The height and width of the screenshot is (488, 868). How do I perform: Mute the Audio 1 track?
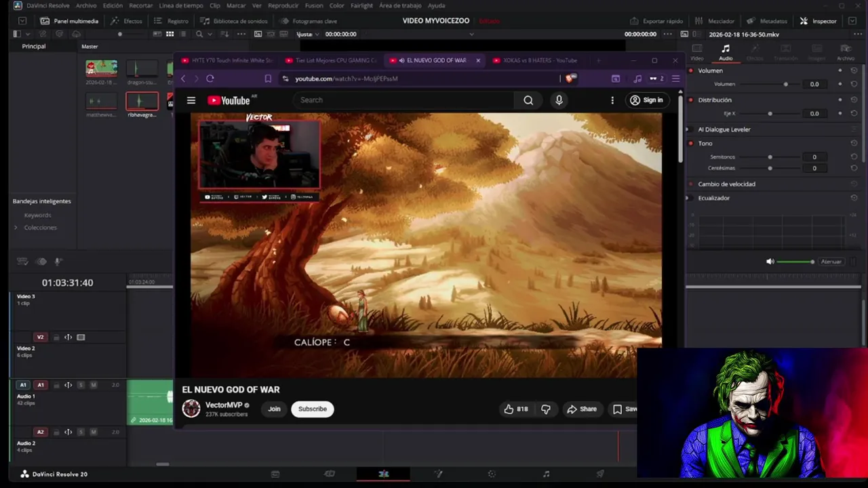click(x=94, y=385)
